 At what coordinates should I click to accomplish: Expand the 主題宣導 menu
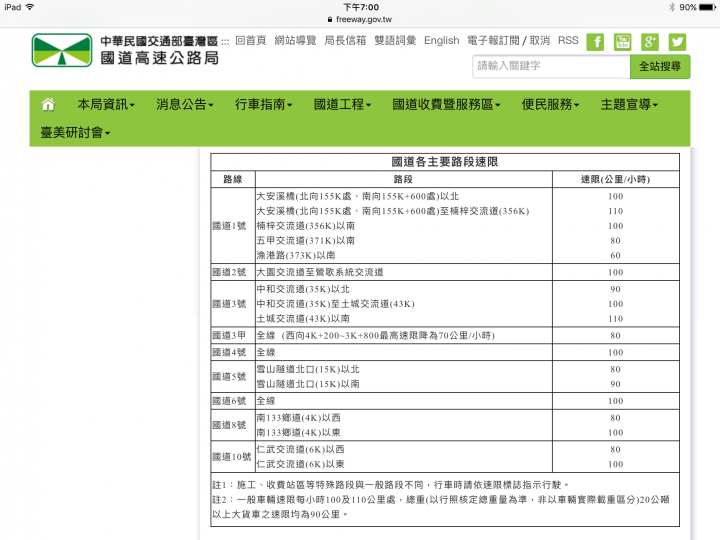630,105
